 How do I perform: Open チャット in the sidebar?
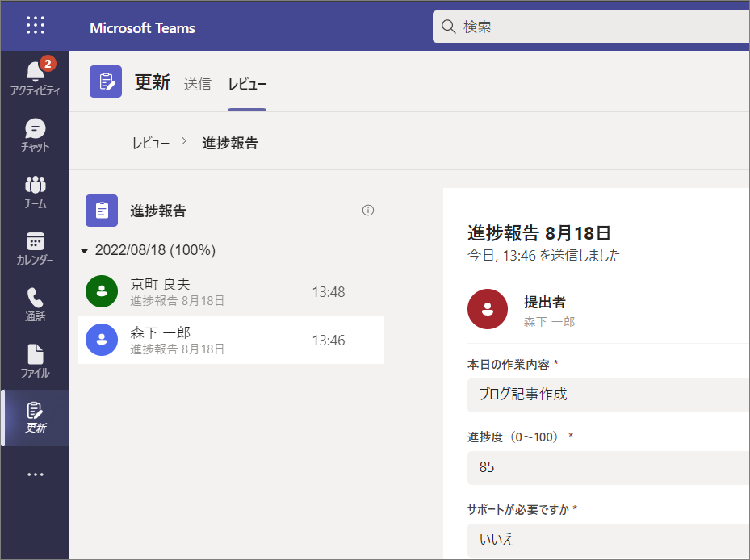[36, 136]
